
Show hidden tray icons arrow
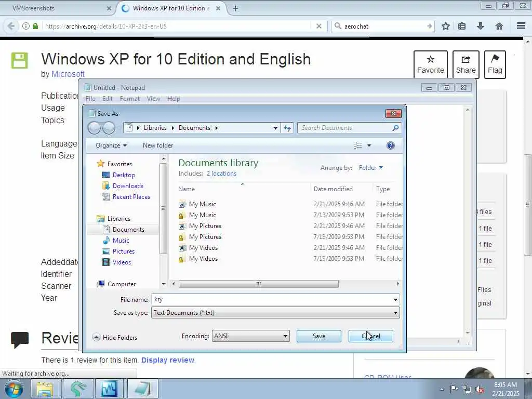pyautogui.click(x=442, y=390)
